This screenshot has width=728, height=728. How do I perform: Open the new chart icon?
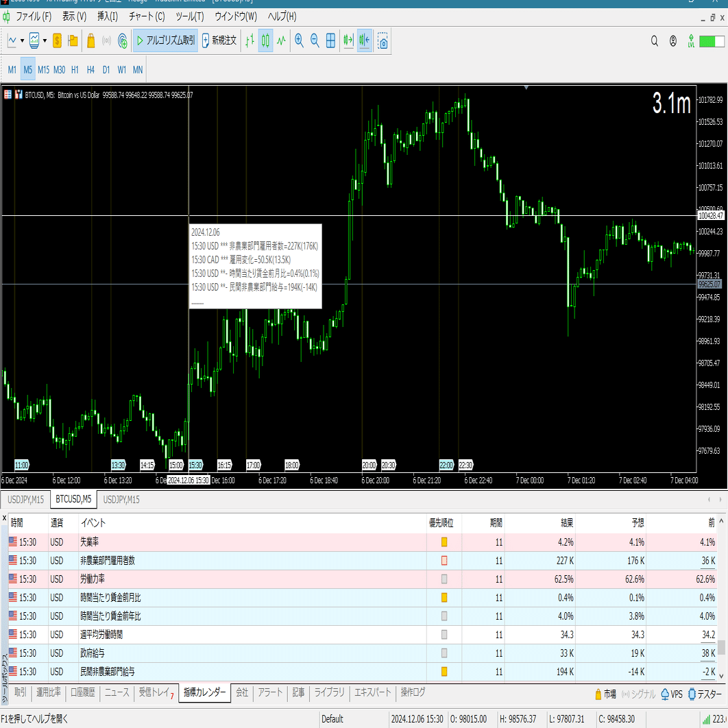[x=12, y=41]
